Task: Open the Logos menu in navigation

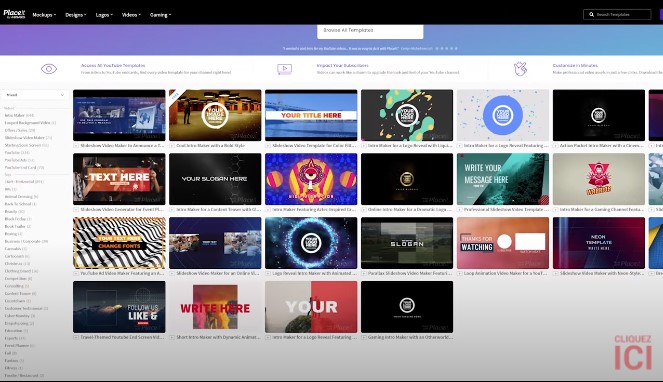Action: coord(104,15)
